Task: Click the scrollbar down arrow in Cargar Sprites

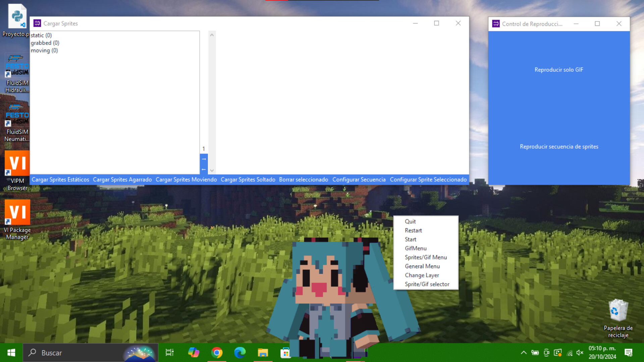Action: click(212, 170)
